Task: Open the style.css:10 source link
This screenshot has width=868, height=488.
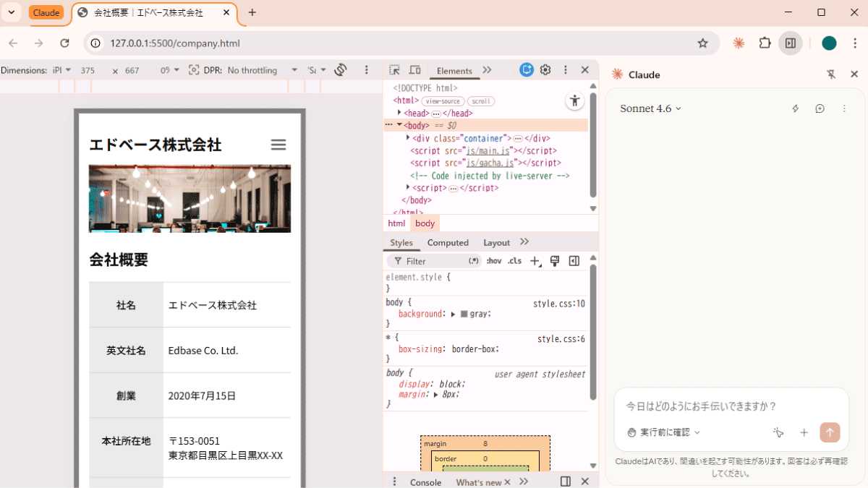Action: point(559,304)
